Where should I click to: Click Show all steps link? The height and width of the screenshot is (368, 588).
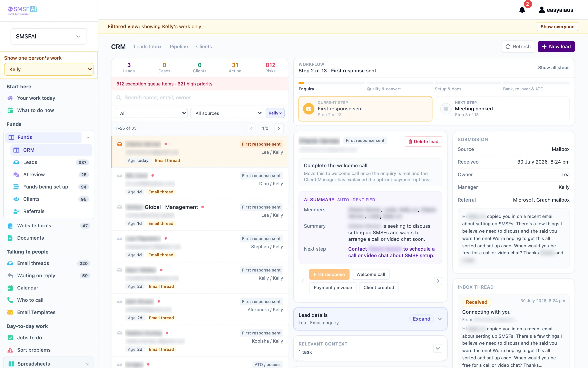(553, 67)
